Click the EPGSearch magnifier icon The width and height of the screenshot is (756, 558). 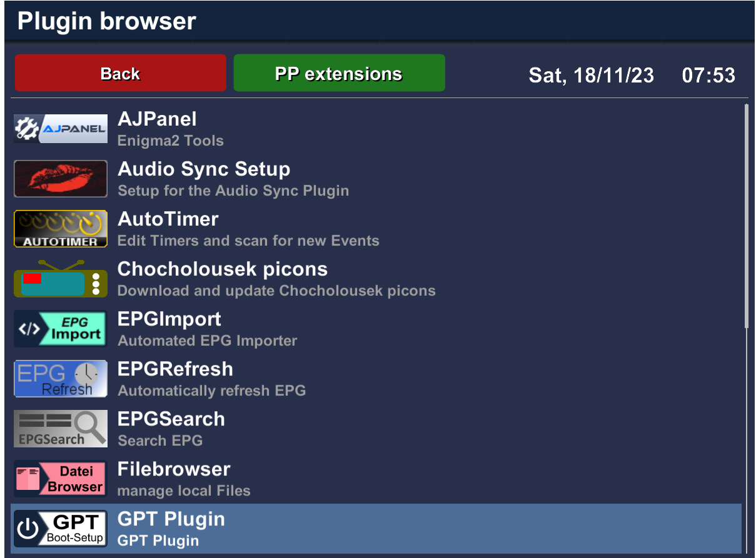tap(61, 429)
